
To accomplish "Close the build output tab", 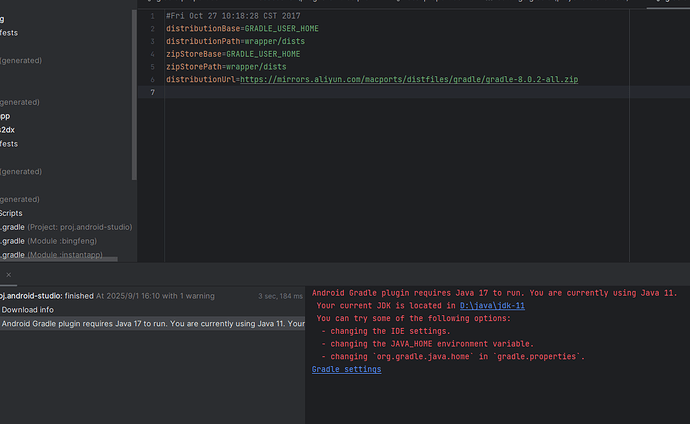I will (x=9, y=275).
